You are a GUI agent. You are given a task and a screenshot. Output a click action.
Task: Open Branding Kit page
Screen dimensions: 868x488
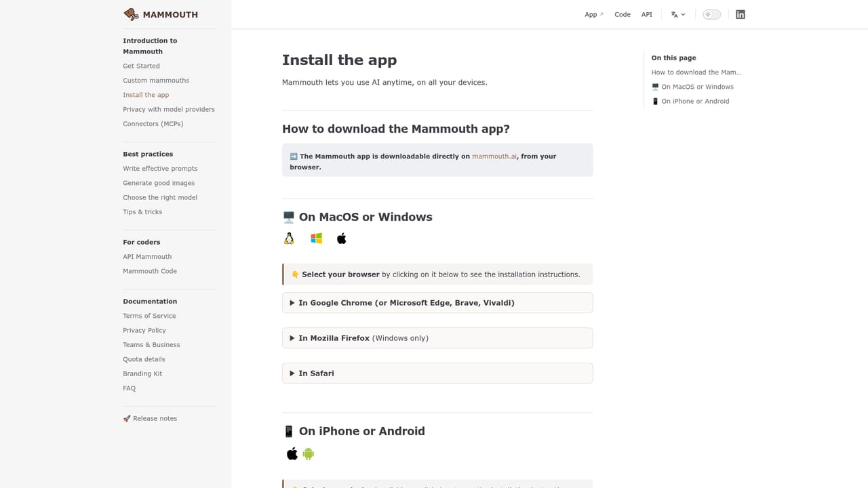tap(142, 374)
